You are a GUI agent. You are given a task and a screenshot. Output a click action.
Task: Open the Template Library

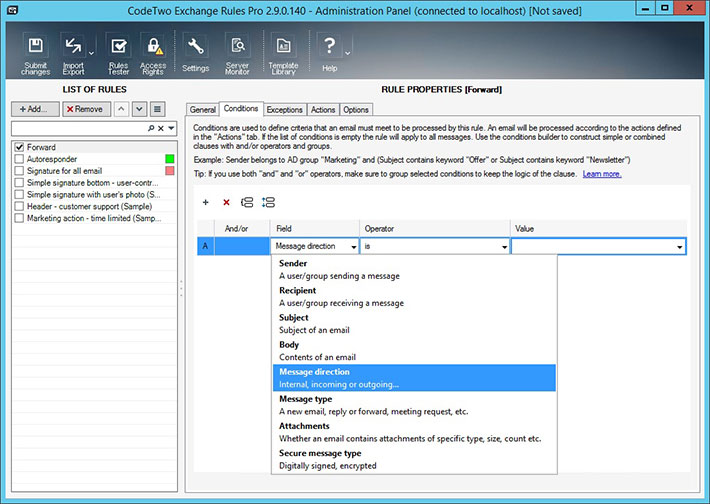pyautogui.click(x=283, y=55)
